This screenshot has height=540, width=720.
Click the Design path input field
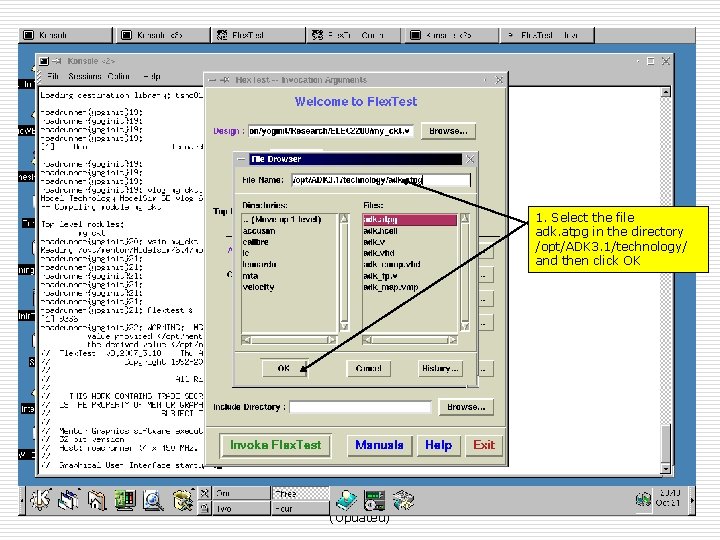pos(331,131)
